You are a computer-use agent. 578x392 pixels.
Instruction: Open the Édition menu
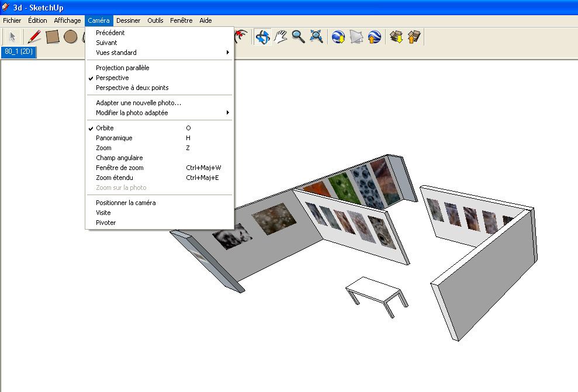click(37, 20)
